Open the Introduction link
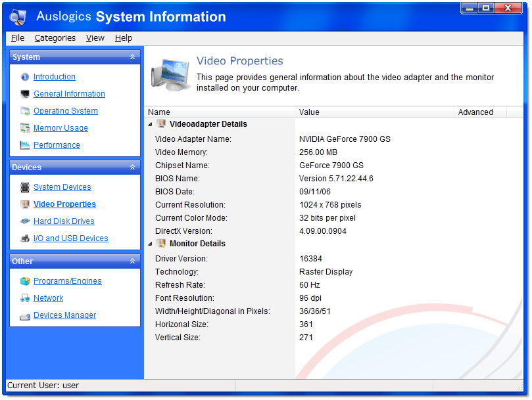This screenshot has width=532, height=400. tap(55, 77)
